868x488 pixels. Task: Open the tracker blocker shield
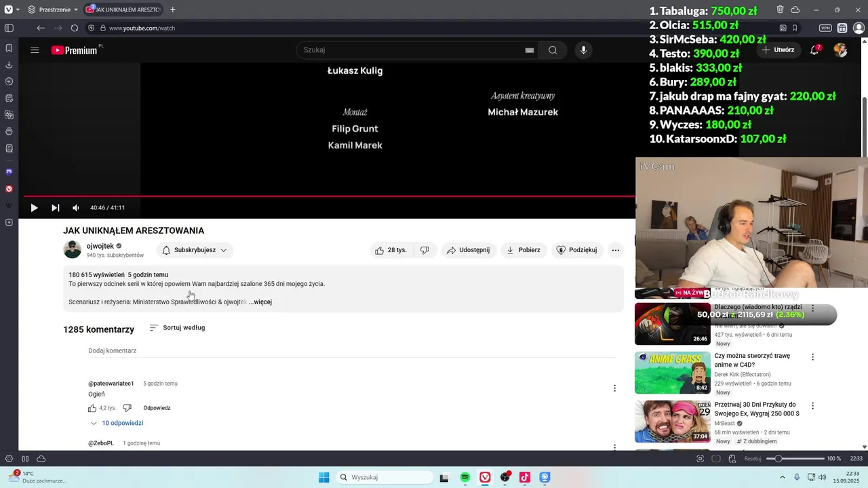click(x=92, y=28)
